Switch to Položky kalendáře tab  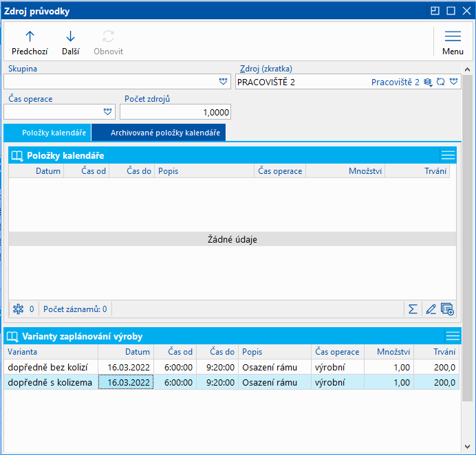tap(47, 133)
